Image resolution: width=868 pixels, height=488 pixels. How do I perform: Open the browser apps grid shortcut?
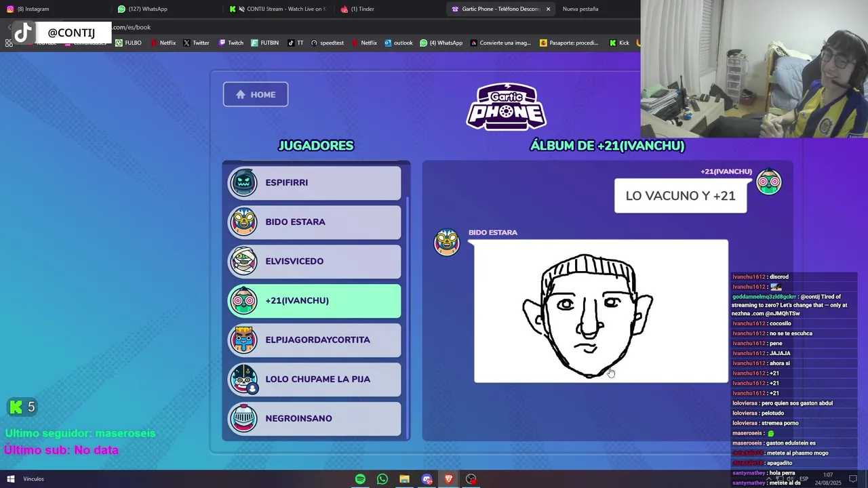coord(9,43)
